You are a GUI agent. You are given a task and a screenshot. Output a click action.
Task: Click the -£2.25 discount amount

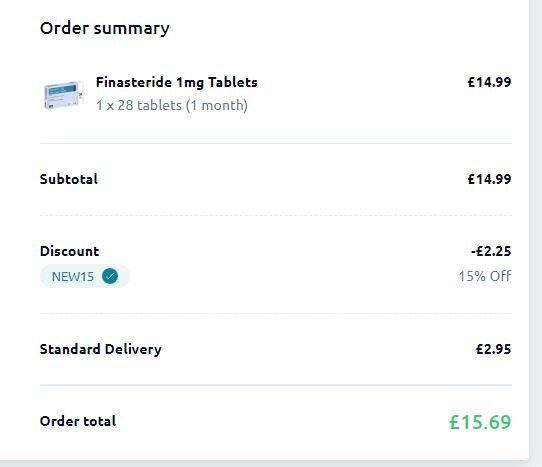[x=491, y=251]
